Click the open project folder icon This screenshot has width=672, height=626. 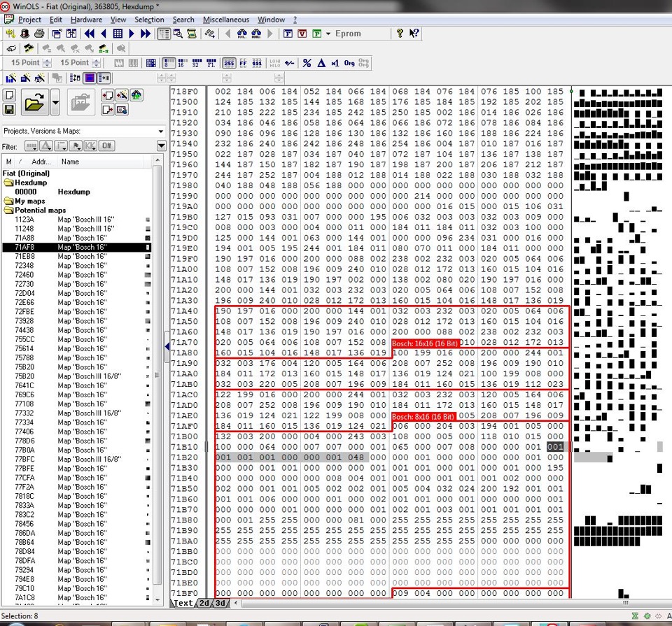pos(34,102)
